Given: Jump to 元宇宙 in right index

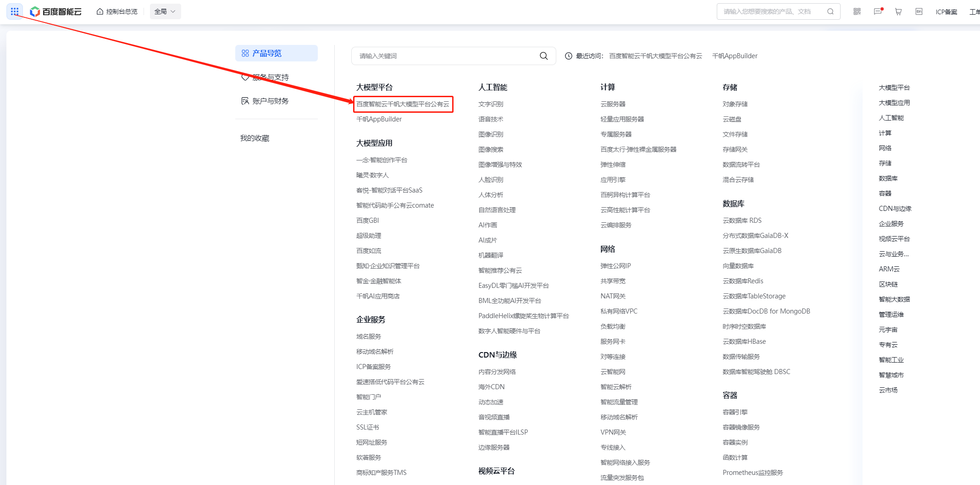Looking at the screenshot, I should (x=888, y=330).
